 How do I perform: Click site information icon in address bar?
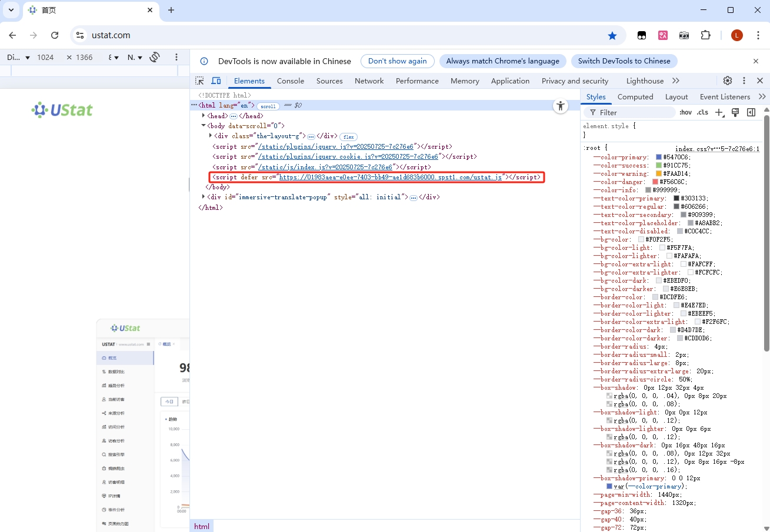[x=80, y=35]
